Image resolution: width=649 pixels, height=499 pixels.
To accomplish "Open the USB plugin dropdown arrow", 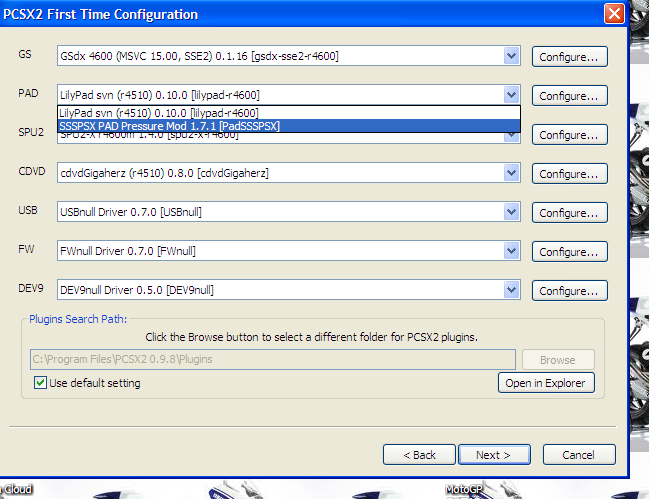I will click(512, 212).
